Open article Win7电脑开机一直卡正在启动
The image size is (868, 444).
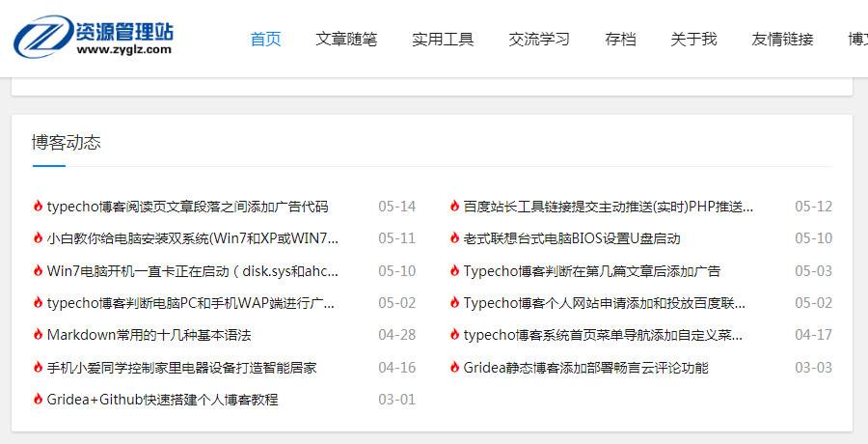point(193,271)
